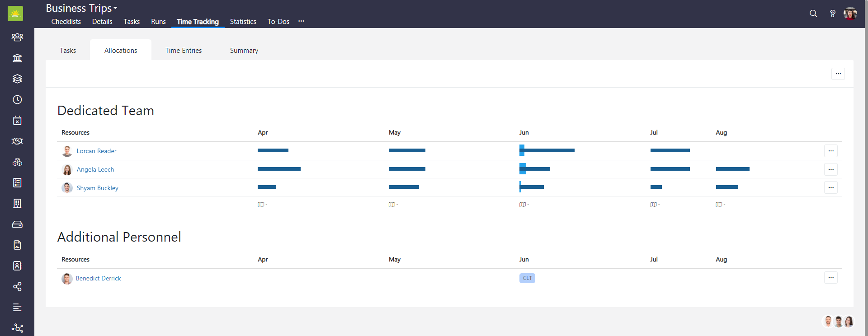Viewport: 868px width, 336px height.
Task: Open the bank building sidebar icon
Action: pyautogui.click(x=17, y=58)
